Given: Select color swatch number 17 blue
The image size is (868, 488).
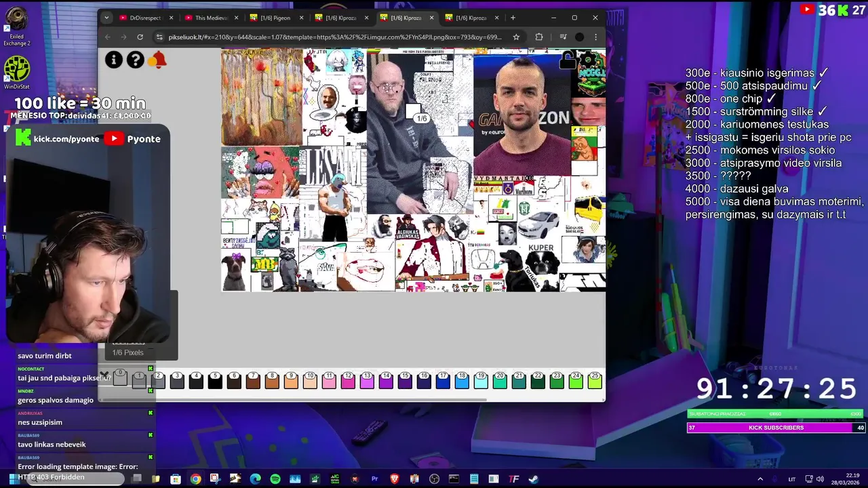Looking at the screenshot, I should [443, 382].
